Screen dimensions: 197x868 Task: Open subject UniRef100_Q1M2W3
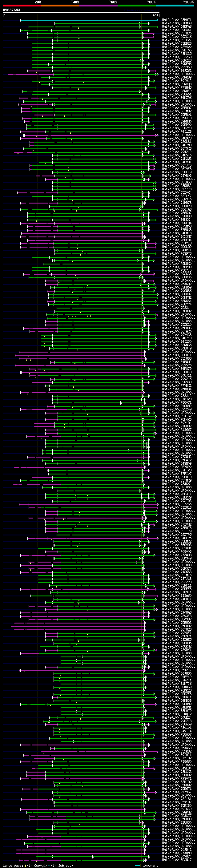177,159
